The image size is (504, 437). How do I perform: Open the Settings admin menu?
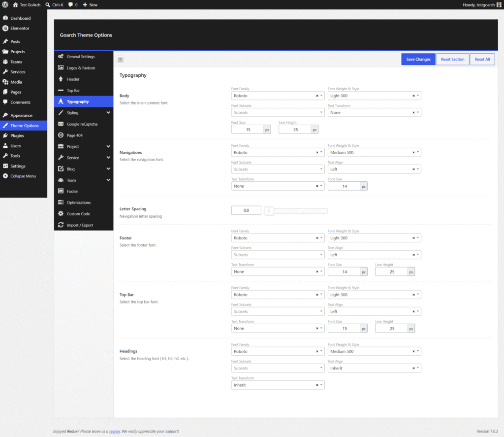point(24,166)
